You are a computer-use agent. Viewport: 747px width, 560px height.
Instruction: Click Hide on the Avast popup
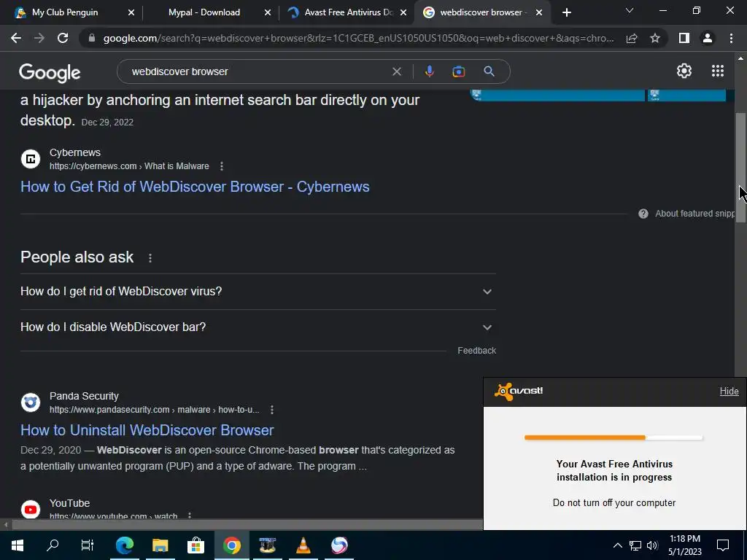[729, 392]
